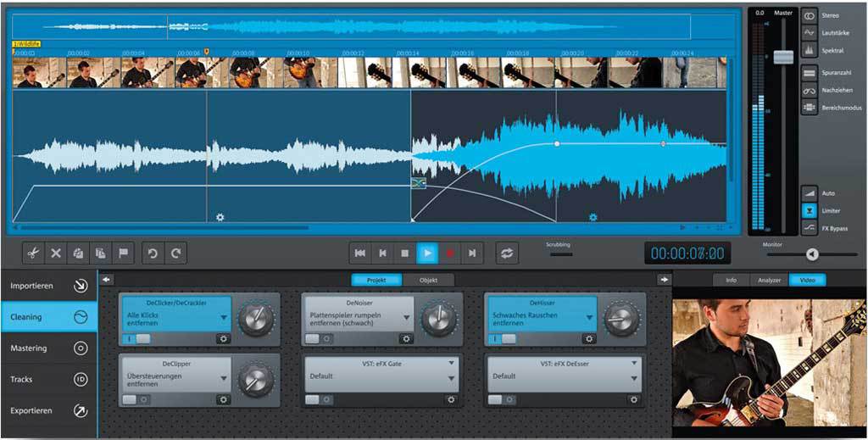Skip to the previous marker
Image resolution: width=868 pixels, height=440 pixels.
coord(382,253)
